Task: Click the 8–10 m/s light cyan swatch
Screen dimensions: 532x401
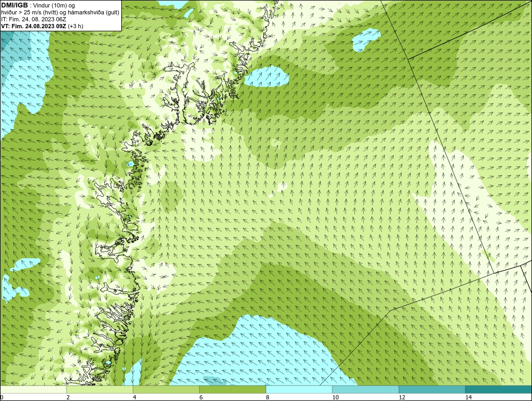Action: (299, 389)
